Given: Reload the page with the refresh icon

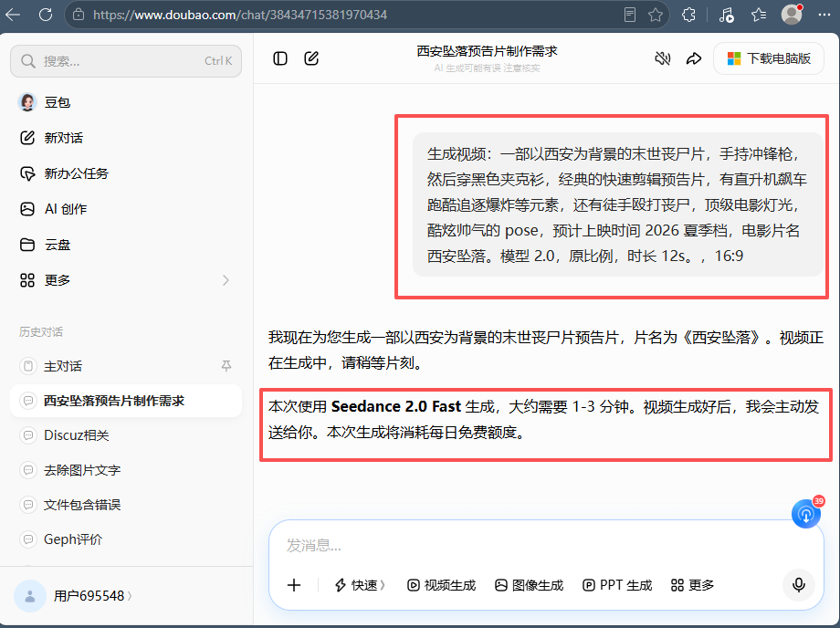Looking at the screenshot, I should click(46, 15).
